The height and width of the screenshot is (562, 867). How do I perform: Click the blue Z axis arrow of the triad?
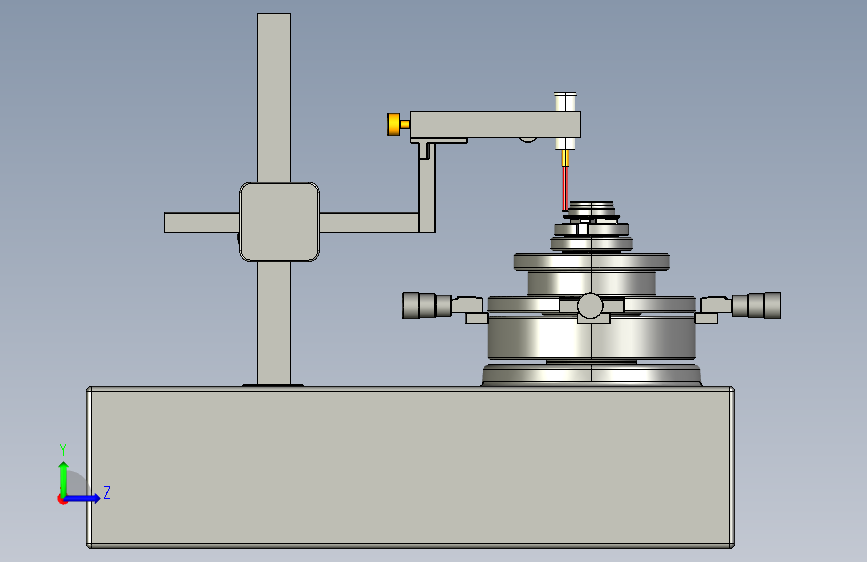click(x=83, y=498)
